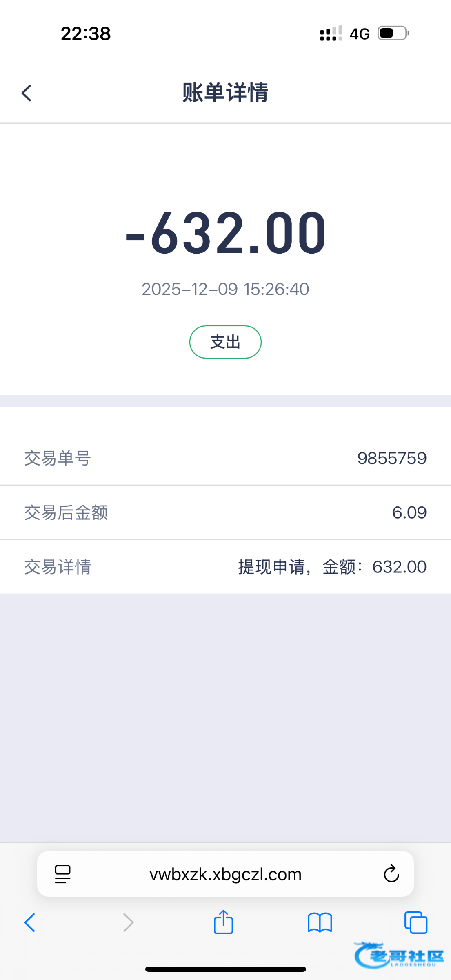The width and height of the screenshot is (451, 980).
Task: Click the large -632.00 amount
Action: 225,233
